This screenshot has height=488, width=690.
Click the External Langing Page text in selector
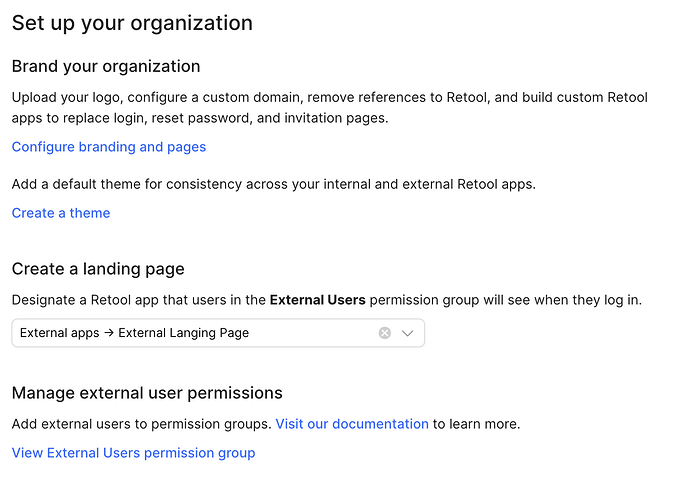183,333
